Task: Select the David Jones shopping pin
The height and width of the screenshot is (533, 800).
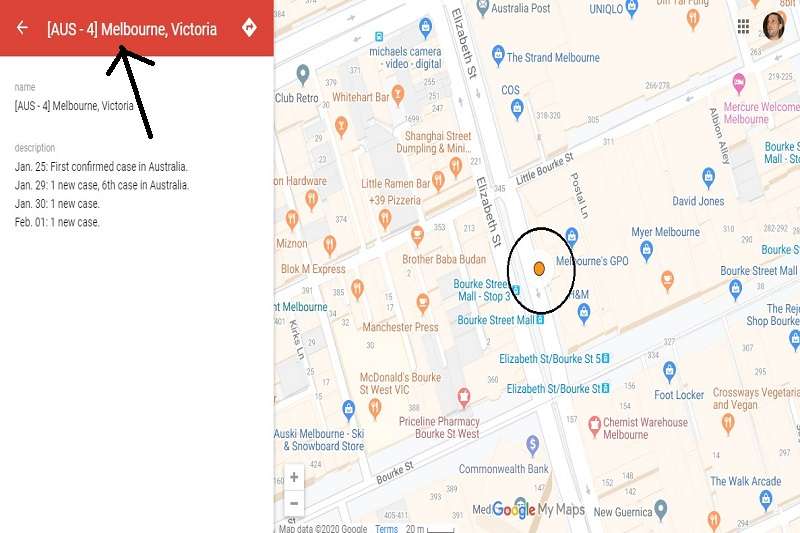Action: (708, 177)
